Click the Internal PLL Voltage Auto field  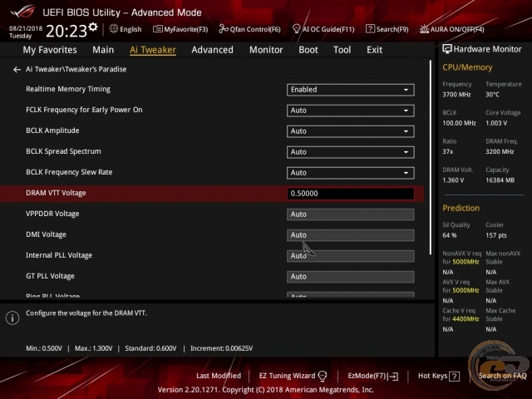(351, 256)
